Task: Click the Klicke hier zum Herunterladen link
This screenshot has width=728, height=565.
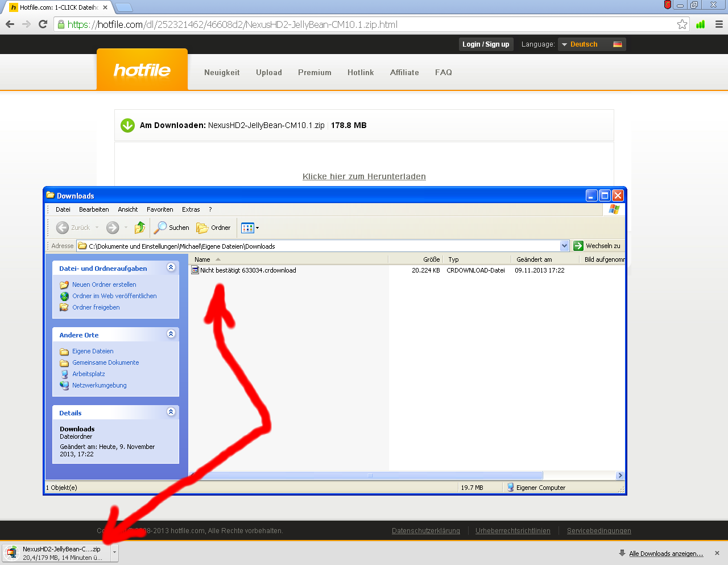Action: (364, 176)
